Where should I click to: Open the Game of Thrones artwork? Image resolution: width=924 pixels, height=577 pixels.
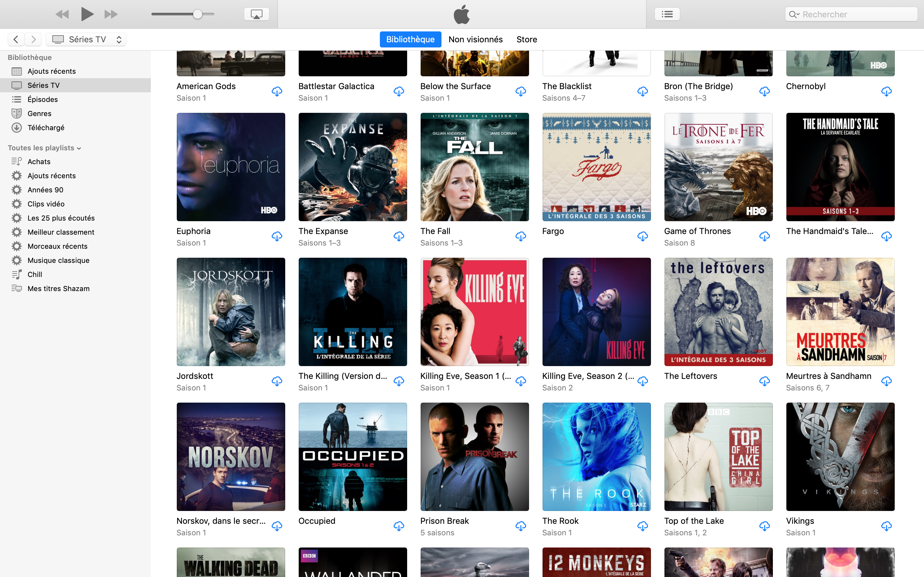[718, 167]
